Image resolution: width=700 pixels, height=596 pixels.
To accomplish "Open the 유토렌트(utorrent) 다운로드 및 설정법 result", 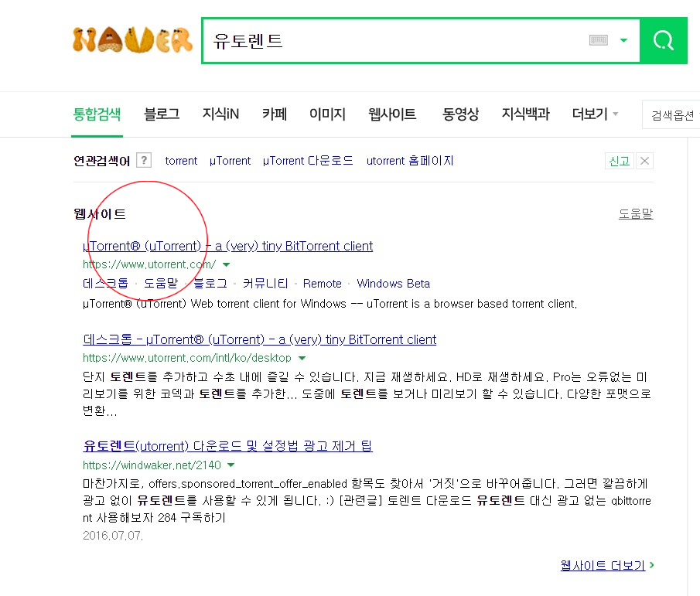I will [x=227, y=446].
